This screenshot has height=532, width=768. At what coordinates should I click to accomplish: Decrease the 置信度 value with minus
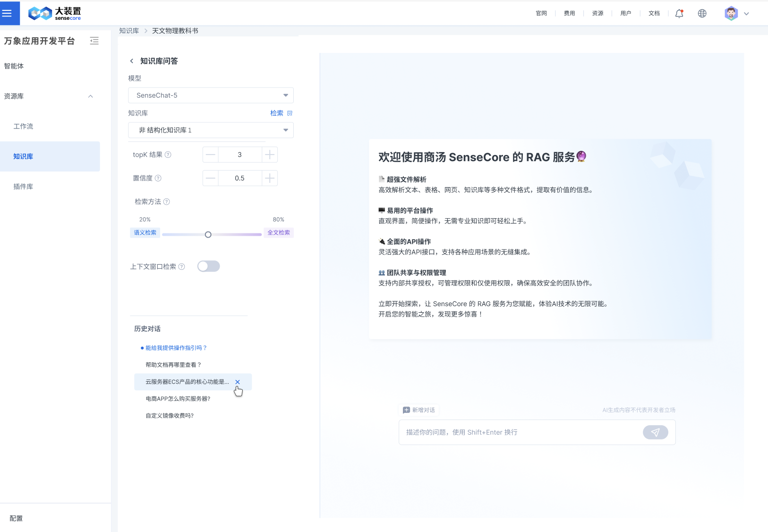coord(211,178)
